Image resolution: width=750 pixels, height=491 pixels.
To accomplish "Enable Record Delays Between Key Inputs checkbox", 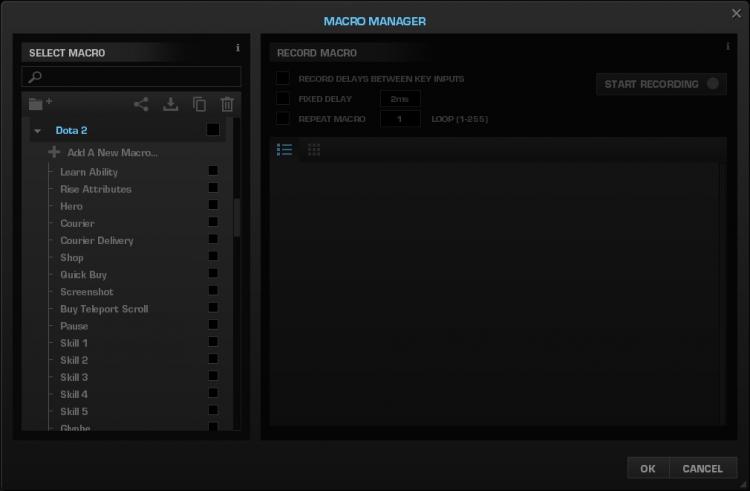I will (x=283, y=78).
